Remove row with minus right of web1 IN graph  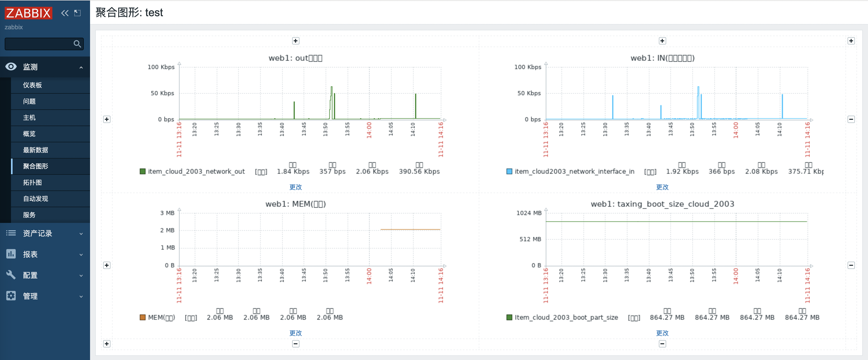851,119
